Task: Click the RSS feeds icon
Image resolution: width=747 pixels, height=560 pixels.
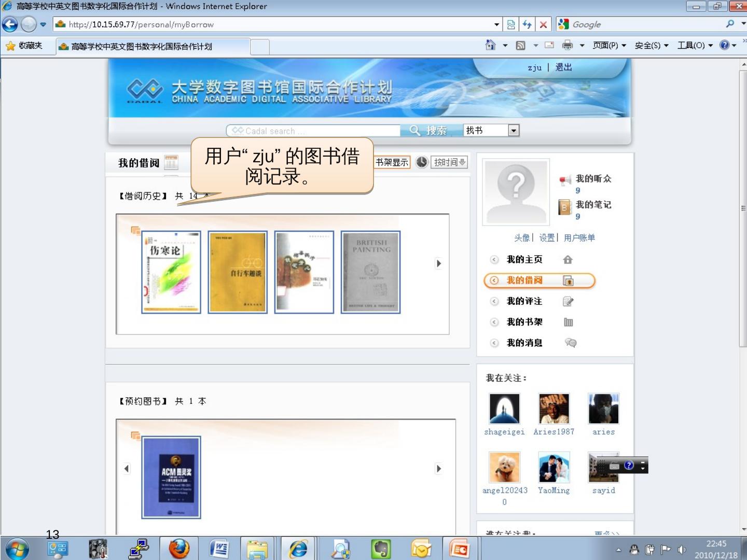Action: pyautogui.click(x=520, y=46)
